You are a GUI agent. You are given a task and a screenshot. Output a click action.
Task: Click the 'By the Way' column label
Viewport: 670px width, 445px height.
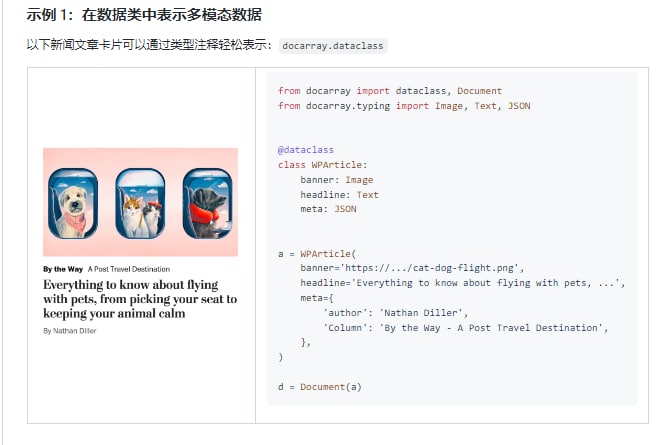point(62,269)
